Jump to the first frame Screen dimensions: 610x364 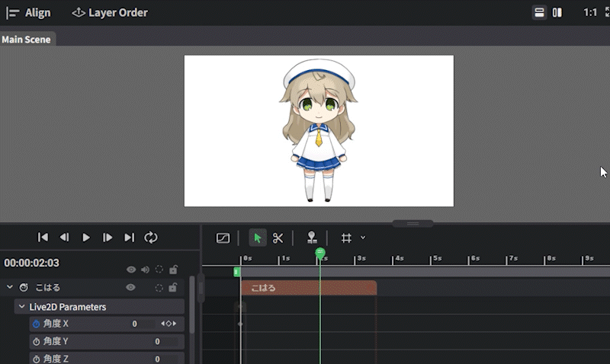point(43,238)
